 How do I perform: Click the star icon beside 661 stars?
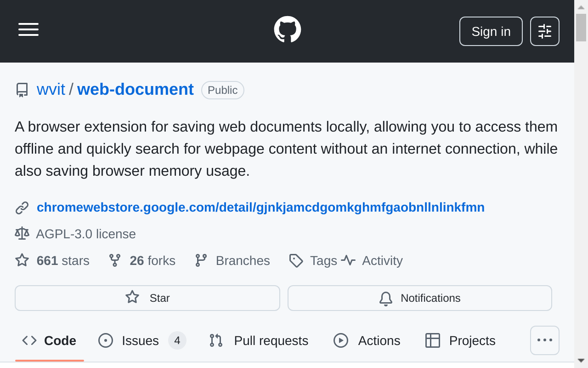pyautogui.click(x=22, y=260)
